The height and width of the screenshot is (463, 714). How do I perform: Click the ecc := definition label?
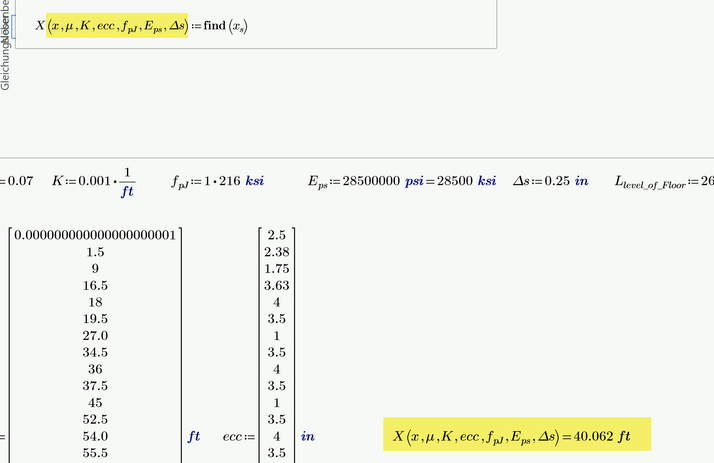(239, 437)
